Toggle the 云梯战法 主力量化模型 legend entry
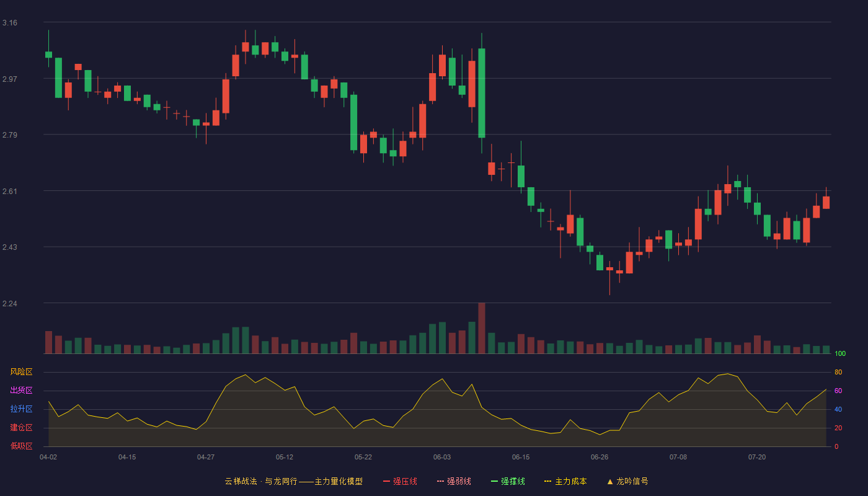The height and width of the screenshot is (496, 868). [293, 481]
